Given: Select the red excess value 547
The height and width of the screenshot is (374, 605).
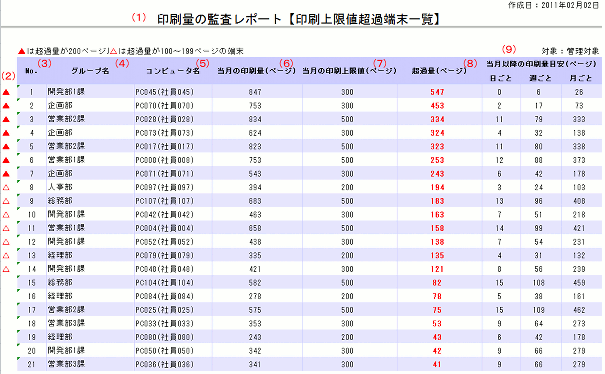Looking at the screenshot, I should tap(437, 92).
